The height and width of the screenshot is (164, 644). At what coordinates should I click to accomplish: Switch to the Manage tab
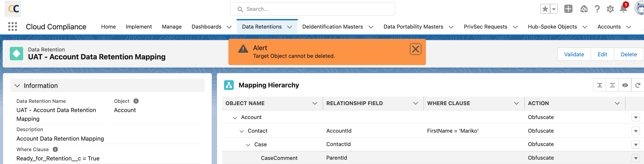pyautogui.click(x=172, y=27)
